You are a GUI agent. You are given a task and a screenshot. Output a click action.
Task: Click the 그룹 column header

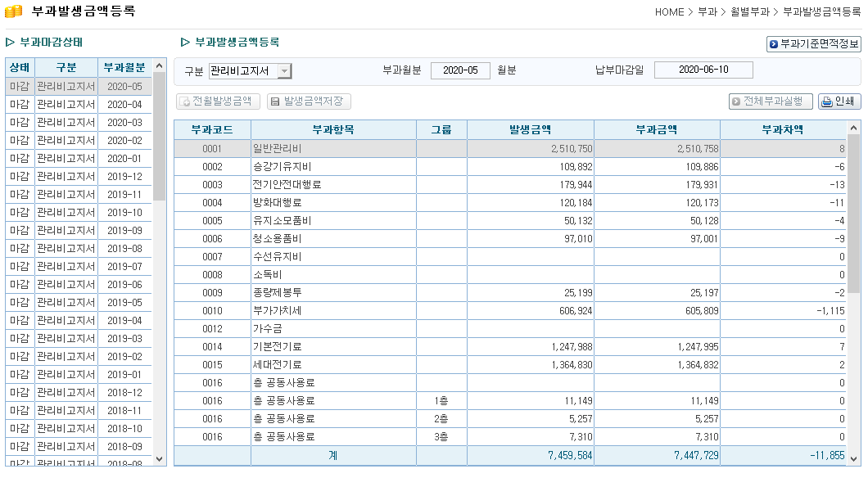pyautogui.click(x=441, y=129)
